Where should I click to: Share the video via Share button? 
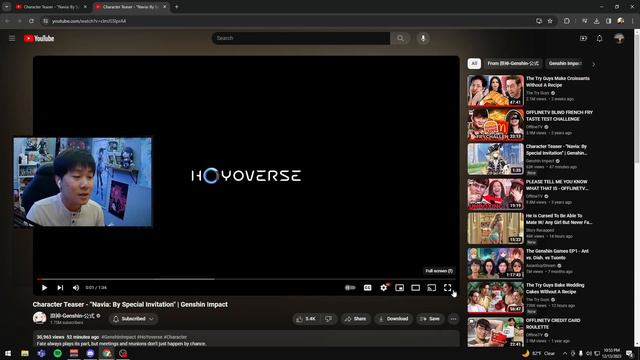coord(356,319)
